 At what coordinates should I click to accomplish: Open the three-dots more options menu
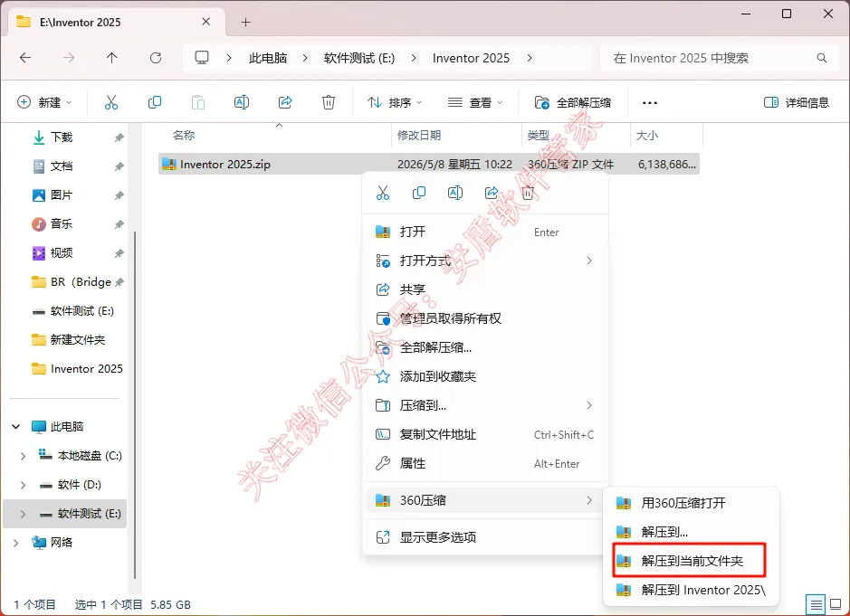coord(649,102)
